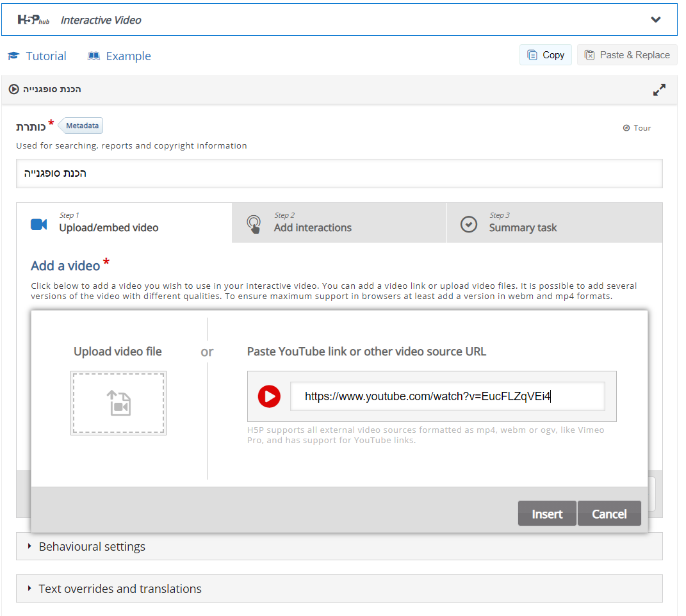Click the כותרת title text field
The height and width of the screenshot is (616, 686).
click(x=339, y=174)
